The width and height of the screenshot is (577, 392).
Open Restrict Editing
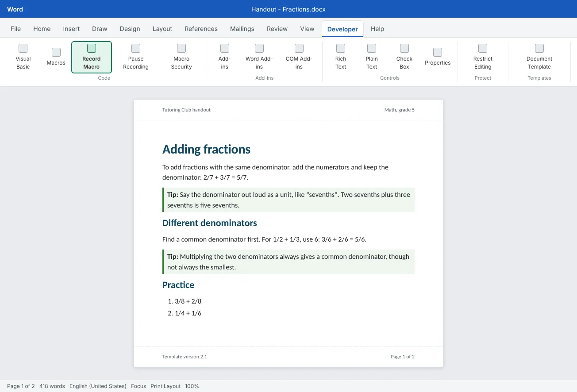(x=483, y=57)
